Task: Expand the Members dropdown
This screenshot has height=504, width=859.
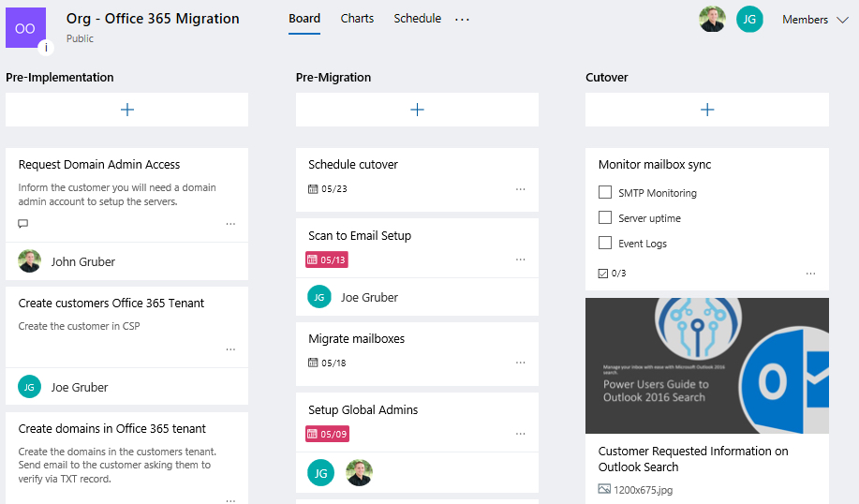Action: 815,20
